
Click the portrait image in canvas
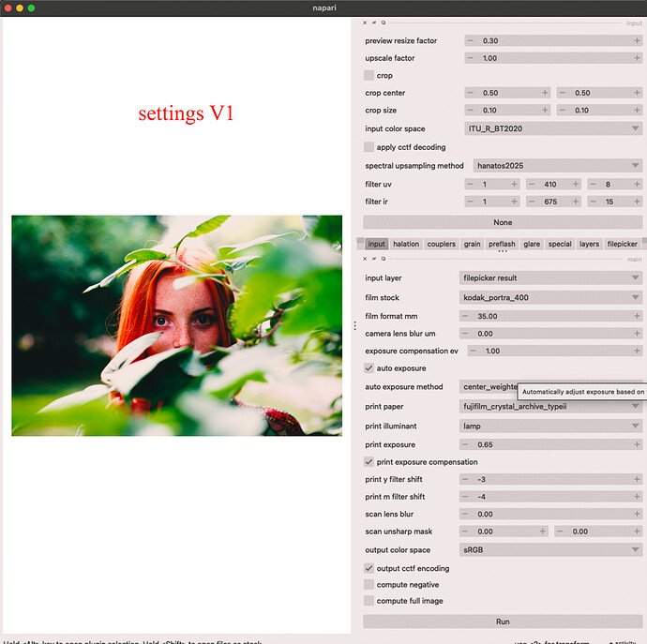(176, 325)
